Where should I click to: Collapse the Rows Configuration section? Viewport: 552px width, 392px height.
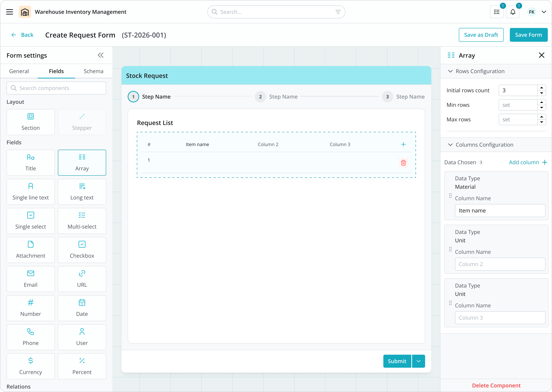tap(450, 71)
